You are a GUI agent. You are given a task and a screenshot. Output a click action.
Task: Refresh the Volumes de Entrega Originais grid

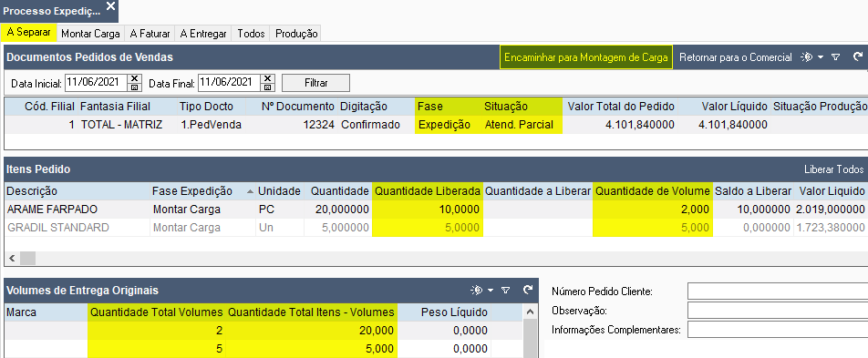528,290
